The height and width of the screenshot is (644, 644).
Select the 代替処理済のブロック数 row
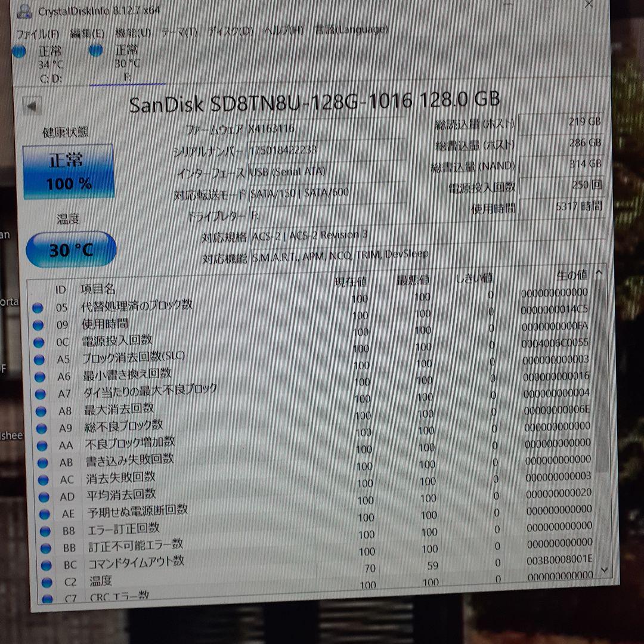[311, 301]
